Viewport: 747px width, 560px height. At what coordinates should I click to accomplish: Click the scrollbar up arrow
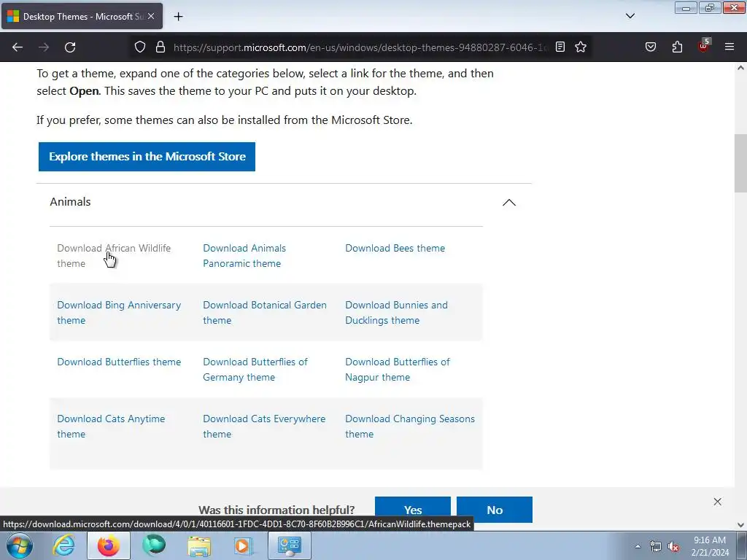click(x=740, y=68)
